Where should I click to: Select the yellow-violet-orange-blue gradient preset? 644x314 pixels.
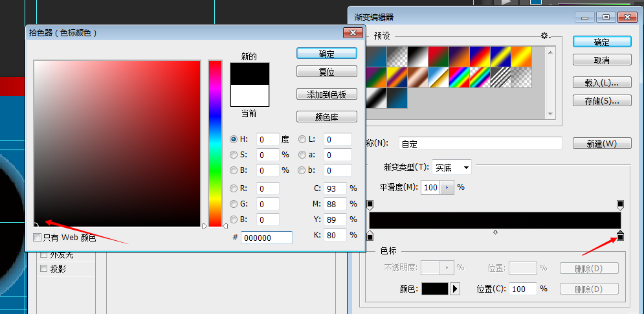pos(397,77)
